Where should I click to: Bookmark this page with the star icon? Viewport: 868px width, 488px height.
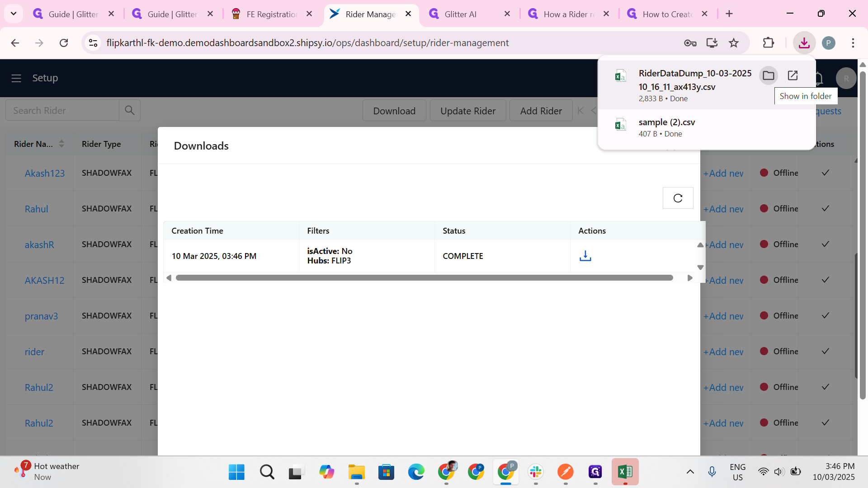coord(734,43)
